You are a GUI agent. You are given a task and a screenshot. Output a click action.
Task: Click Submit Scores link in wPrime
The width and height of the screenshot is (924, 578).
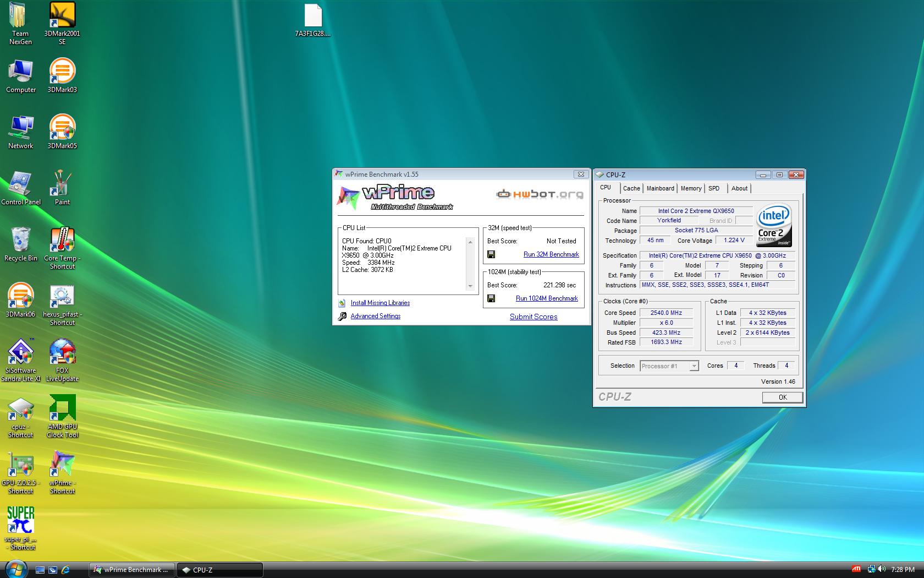pyautogui.click(x=533, y=317)
